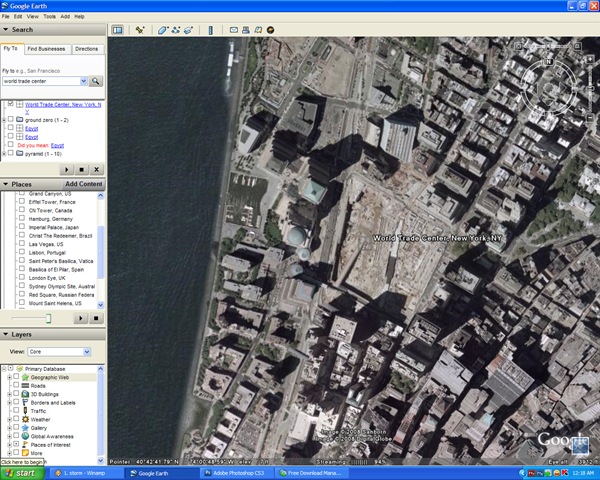Click the Print icon in toolbar
This screenshot has height=480, width=600.
coord(246,30)
